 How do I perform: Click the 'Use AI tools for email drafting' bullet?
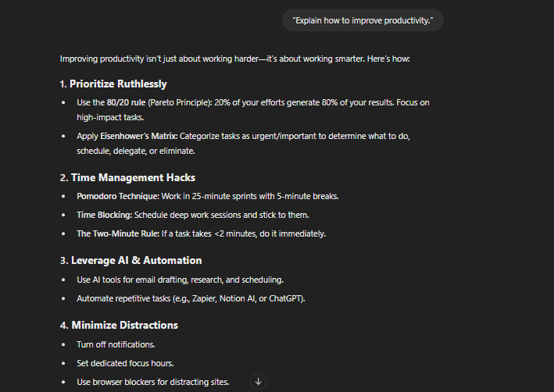click(x=180, y=280)
